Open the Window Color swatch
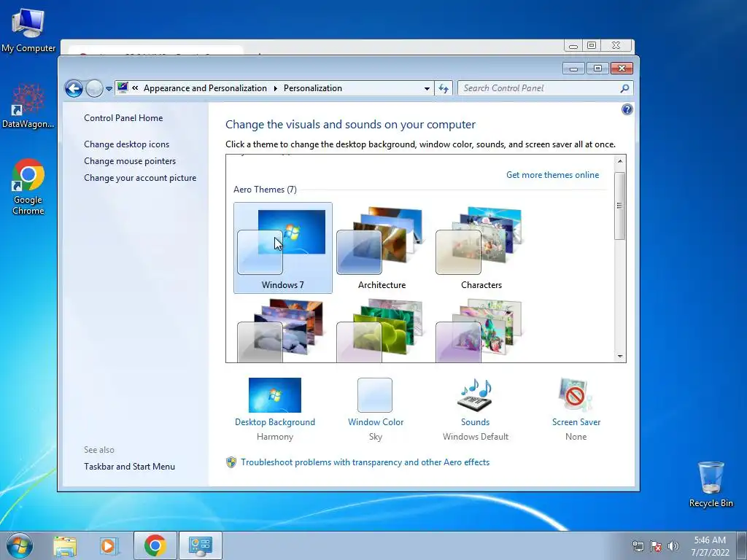This screenshot has height=560, width=747. click(x=375, y=395)
